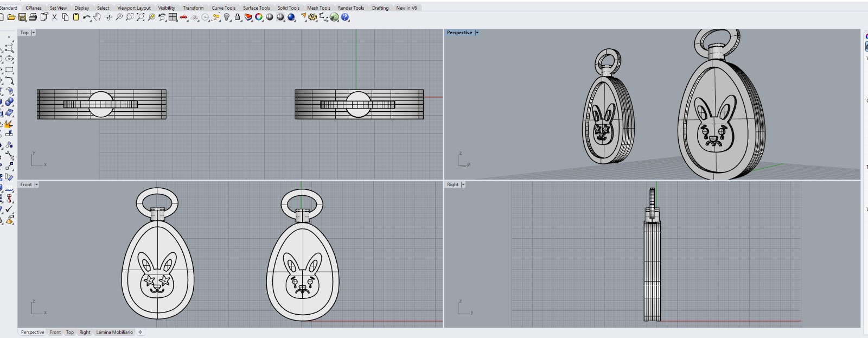This screenshot has width=868, height=338.
Task: Open Help with the question mark icon
Action: [346, 17]
